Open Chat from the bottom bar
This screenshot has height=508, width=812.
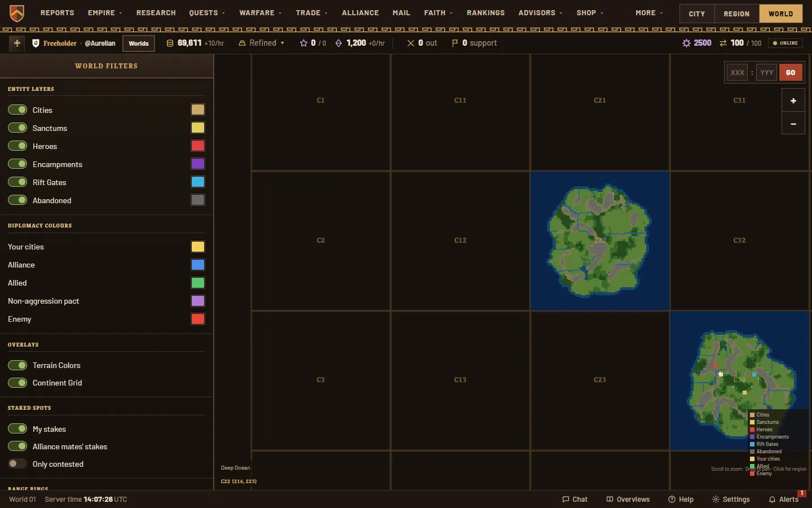point(575,500)
